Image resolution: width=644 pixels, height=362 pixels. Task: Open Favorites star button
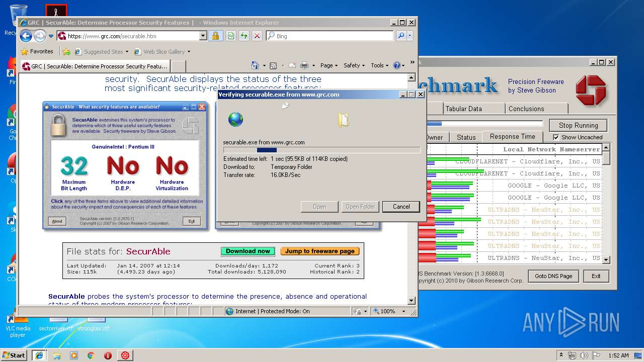pos(37,51)
